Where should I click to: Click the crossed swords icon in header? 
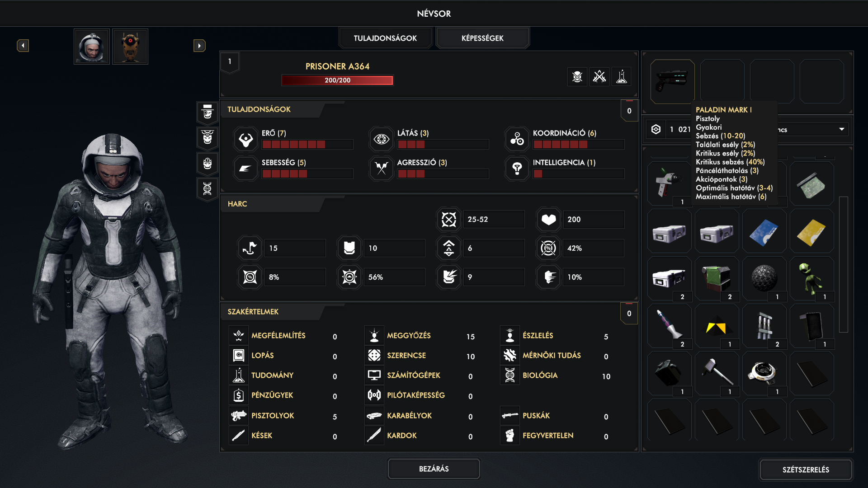click(599, 77)
